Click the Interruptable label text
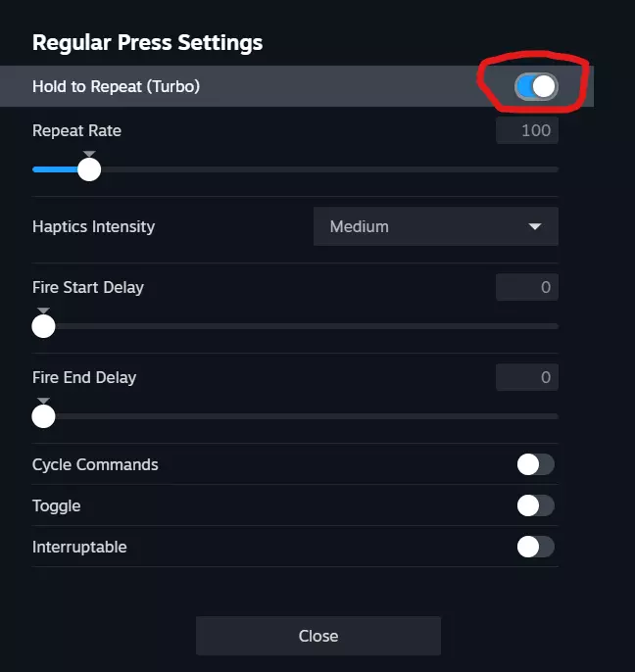This screenshot has width=635, height=672. click(x=79, y=547)
